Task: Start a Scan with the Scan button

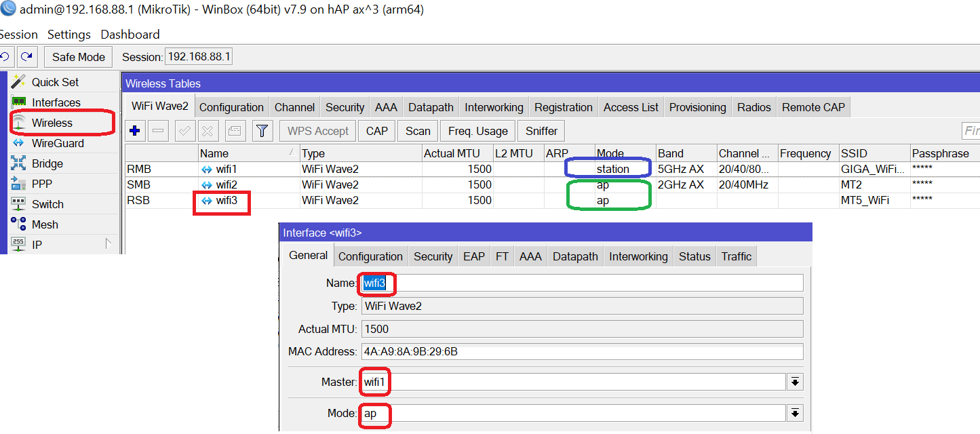Action: pyautogui.click(x=418, y=131)
